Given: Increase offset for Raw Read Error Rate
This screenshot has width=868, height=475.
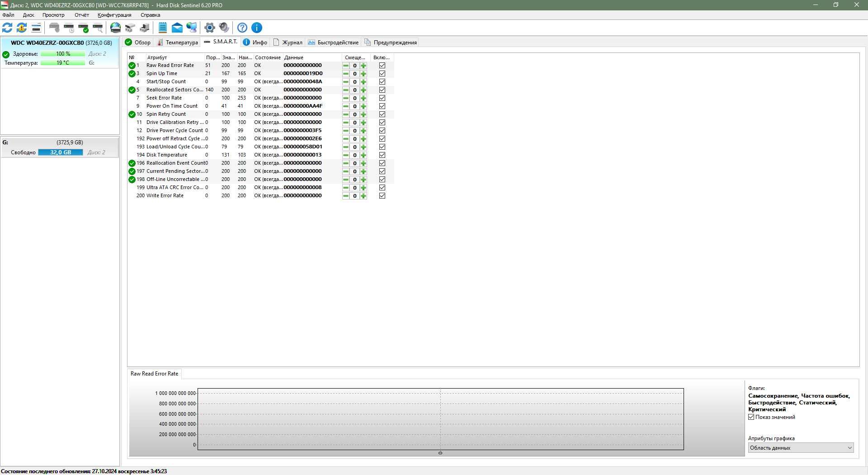Looking at the screenshot, I should [363, 66].
